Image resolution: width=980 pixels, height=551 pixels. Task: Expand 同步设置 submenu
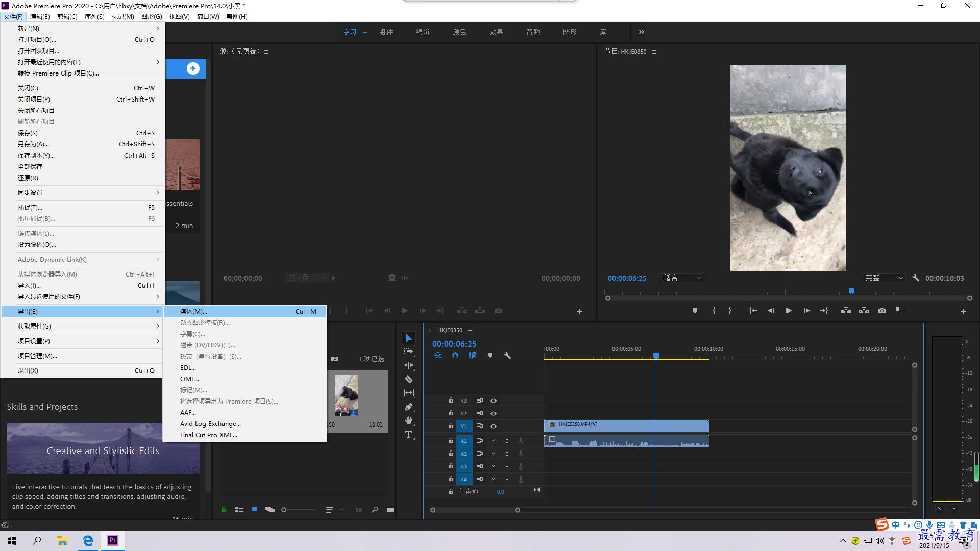[x=83, y=192]
